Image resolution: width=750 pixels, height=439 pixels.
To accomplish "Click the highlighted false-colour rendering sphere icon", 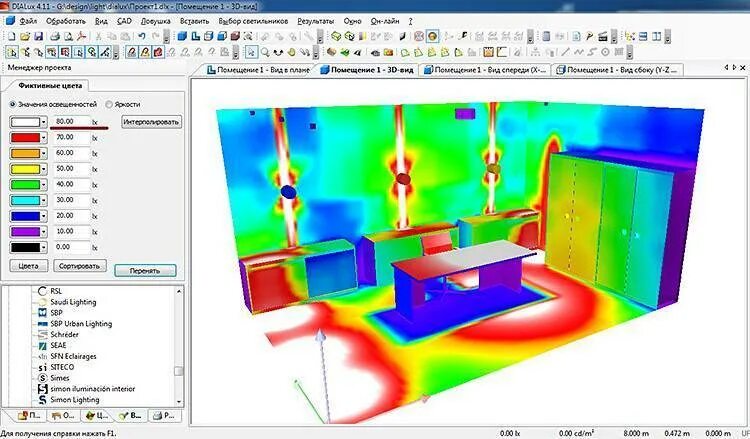I will click(x=432, y=36).
